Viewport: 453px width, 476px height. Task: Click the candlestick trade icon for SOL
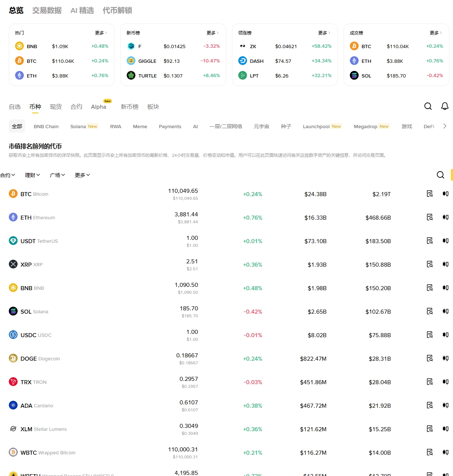445,311
